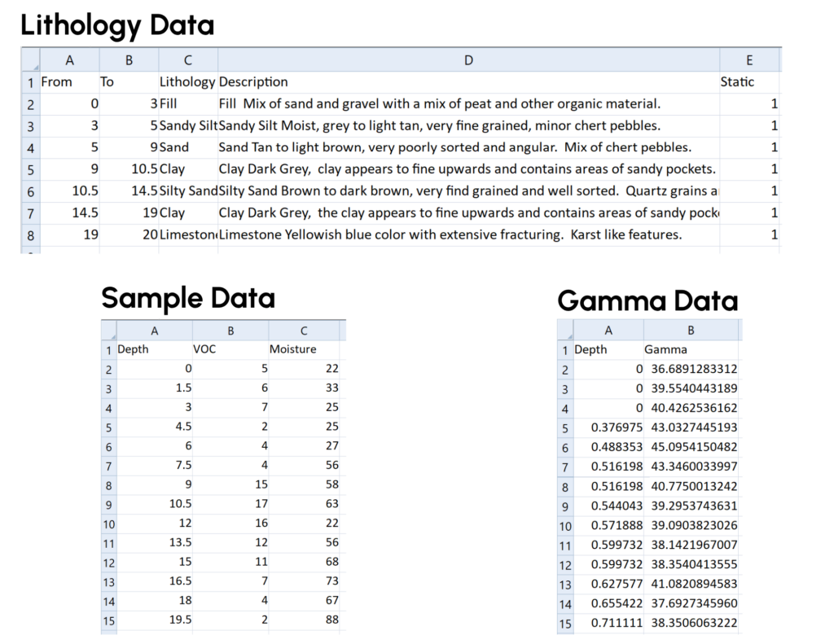Select column D header in the Lithology table
This screenshot has height=644, width=834.
[x=468, y=59]
